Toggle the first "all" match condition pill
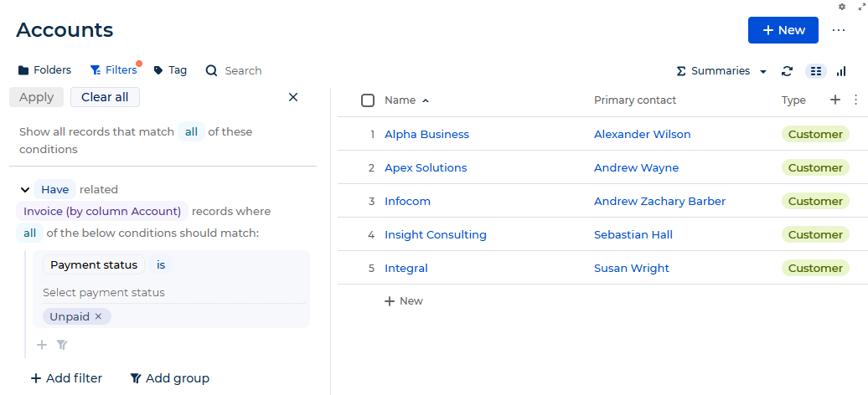Screen dimensions: 868x395 [192, 131]
